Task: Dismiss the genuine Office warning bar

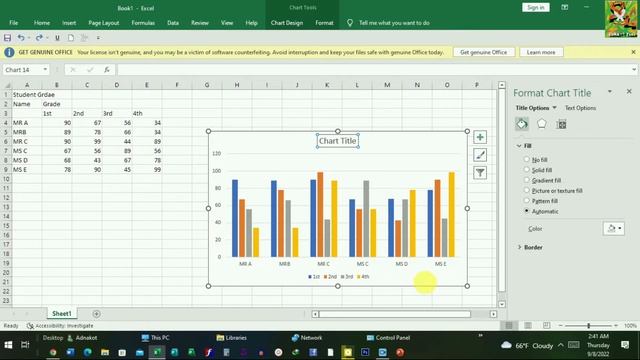Action: [x=633, y=52]
